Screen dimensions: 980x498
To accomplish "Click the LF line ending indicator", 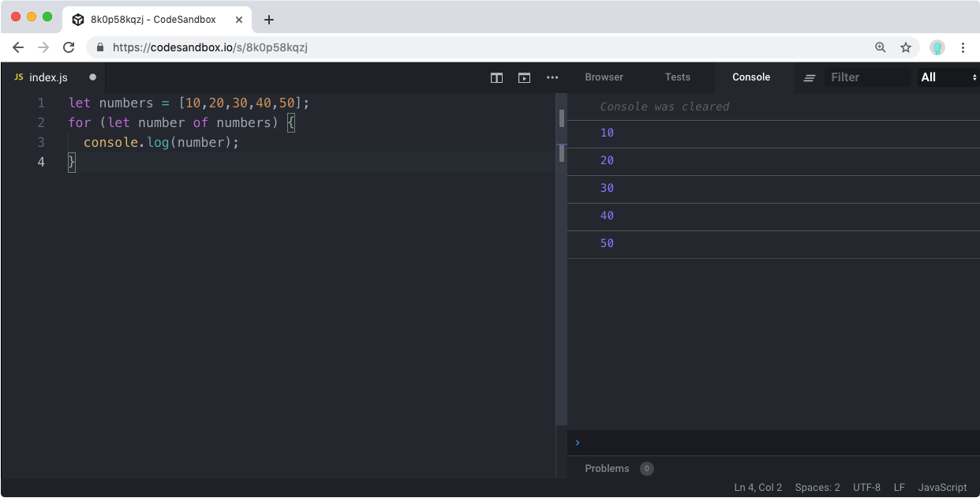I will click(900, 488).
